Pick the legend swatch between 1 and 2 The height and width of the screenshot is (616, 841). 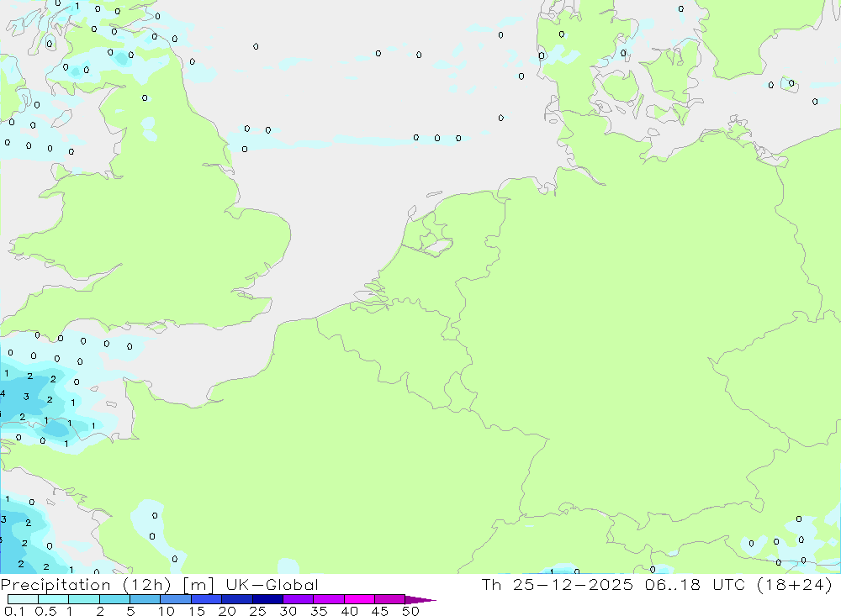(84, 599)
